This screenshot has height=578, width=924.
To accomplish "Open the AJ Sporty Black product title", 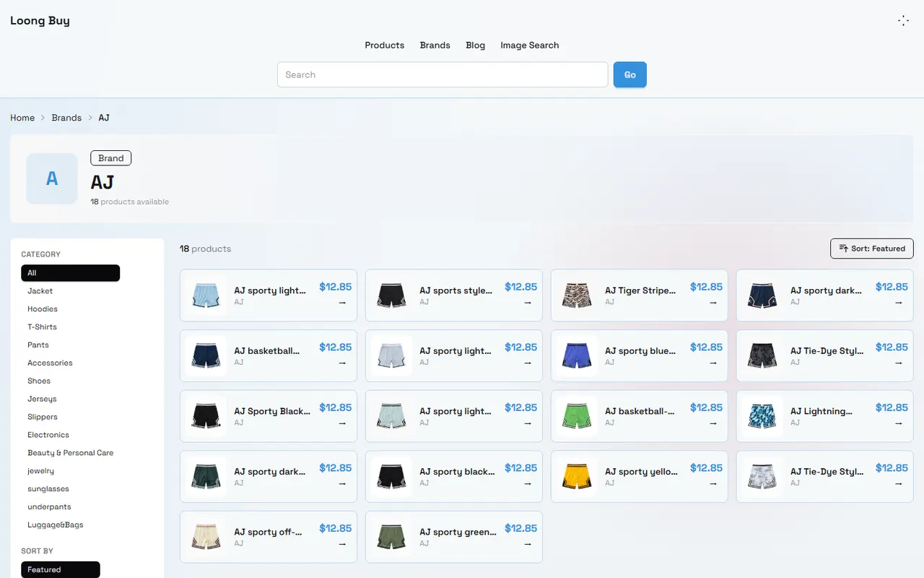I will [273, 411].
